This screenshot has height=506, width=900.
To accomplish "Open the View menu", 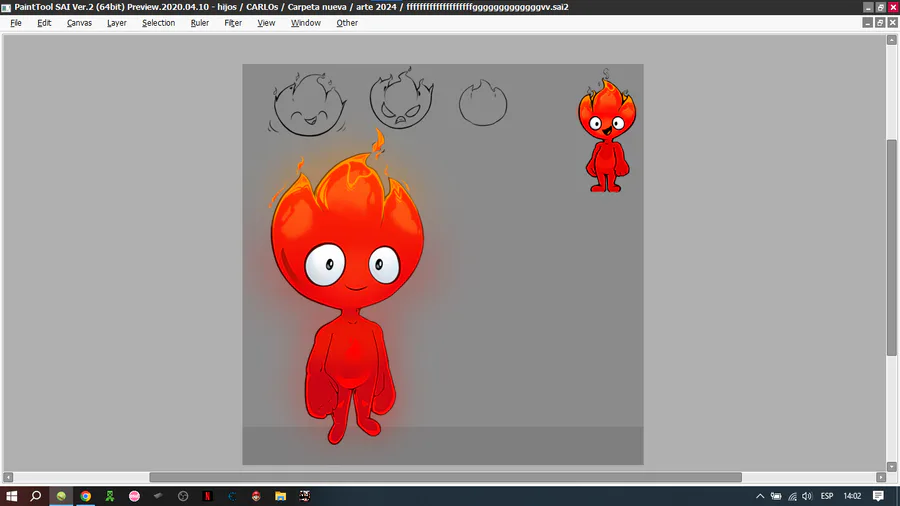I will click(266, 23).
